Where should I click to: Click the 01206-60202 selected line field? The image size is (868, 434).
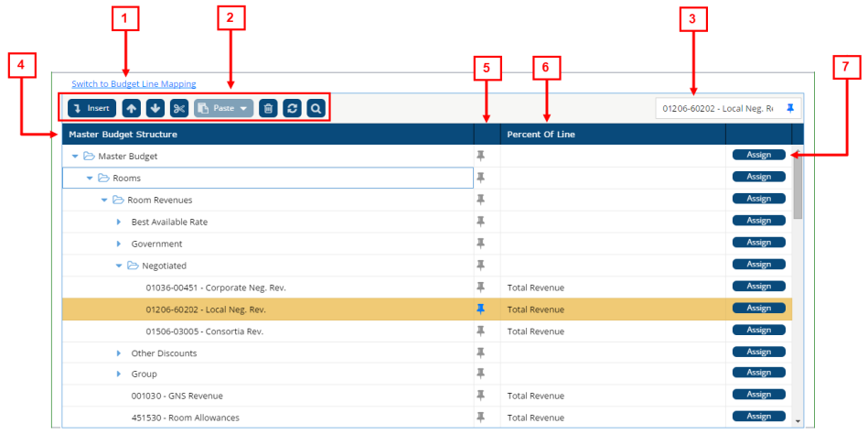click(717, 109)
